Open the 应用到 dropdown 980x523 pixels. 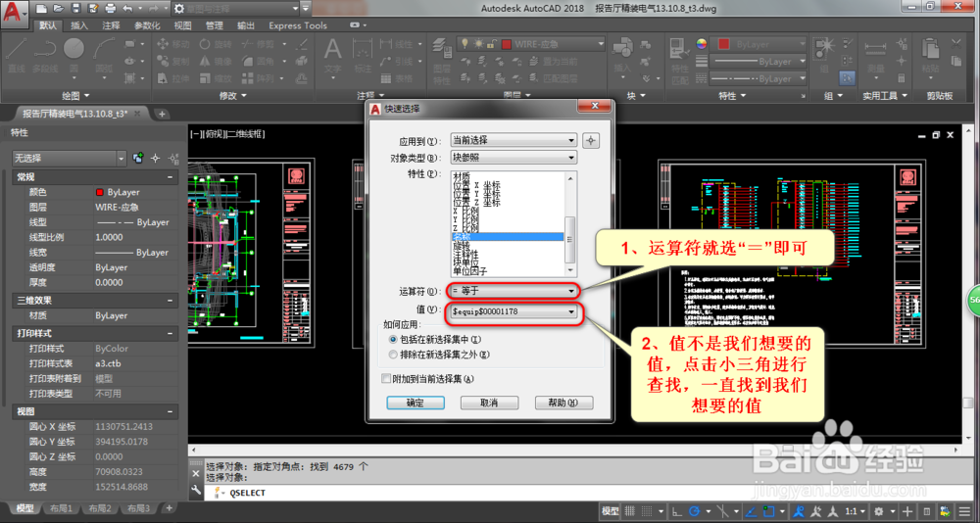(515, 141)
